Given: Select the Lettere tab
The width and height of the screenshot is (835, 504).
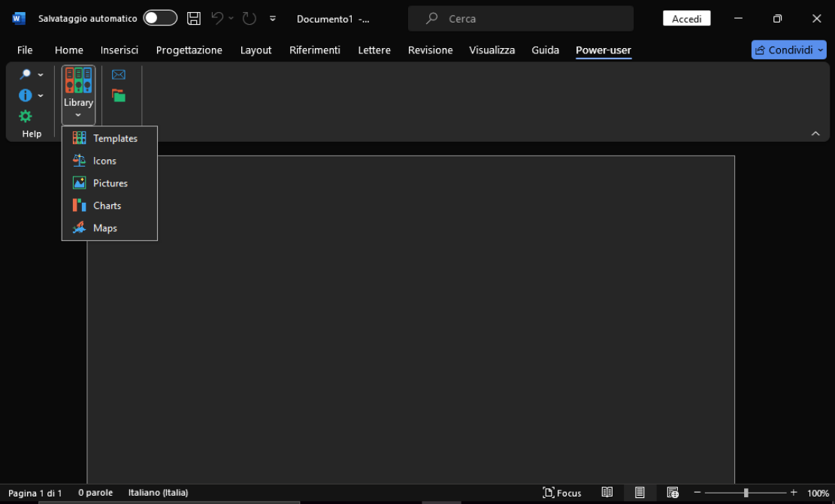Looking at the screenshot, I should coord(374,50).
